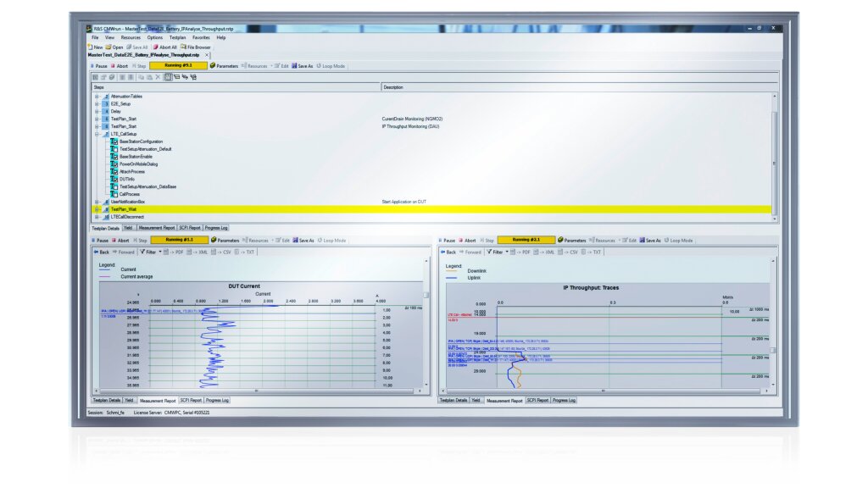Viewport: 868px width, 488px height.
Task: Export the IP Throughput report to XML
Action: (x=544, y=252)
